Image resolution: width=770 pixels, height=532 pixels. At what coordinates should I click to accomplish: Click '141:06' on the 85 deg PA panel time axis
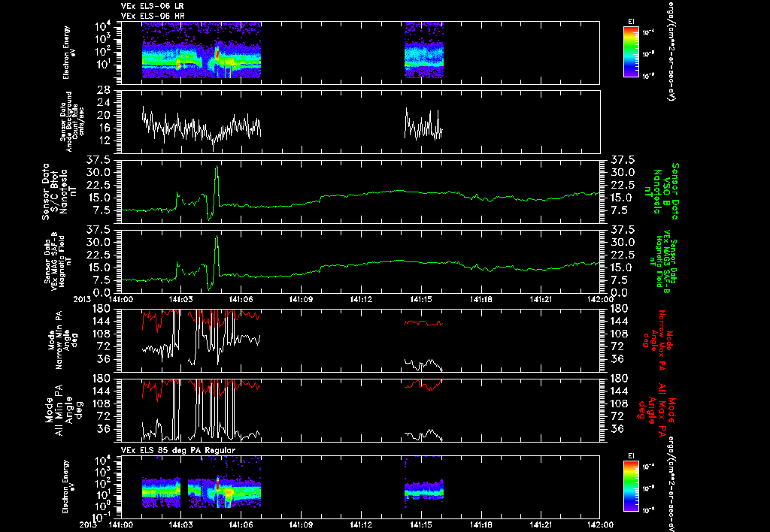241,525
